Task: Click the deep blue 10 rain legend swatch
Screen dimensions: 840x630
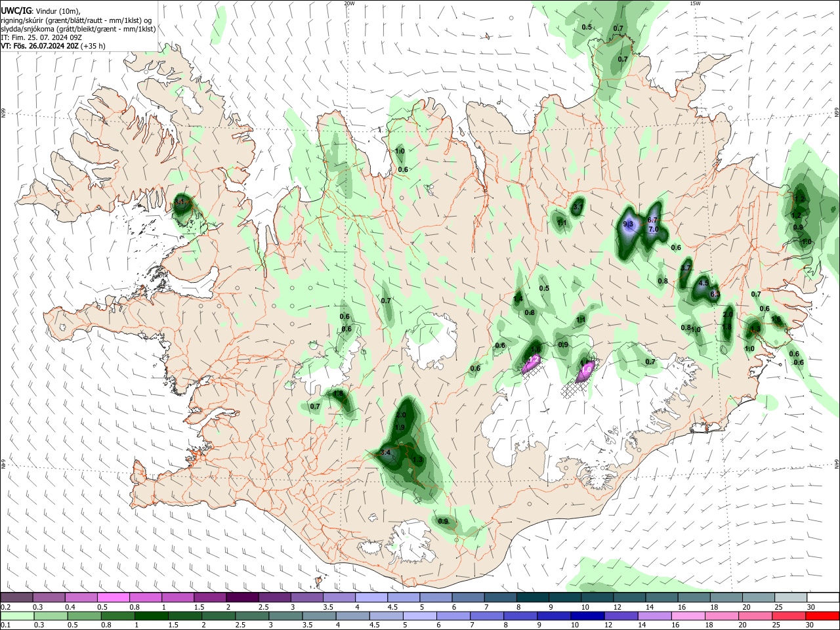Action: pyautogui.click(x=587, y=616)
